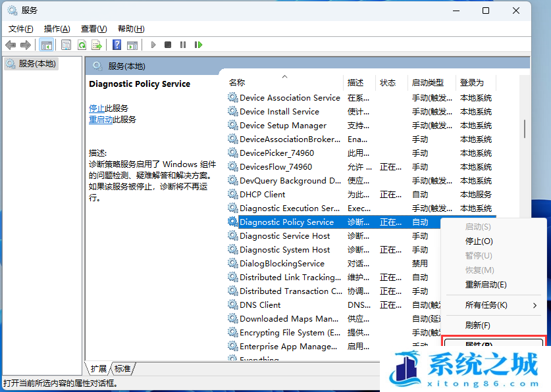Select 重新启动(E) in the context menu
Screen dimensions: 551x392
(486, 285)
